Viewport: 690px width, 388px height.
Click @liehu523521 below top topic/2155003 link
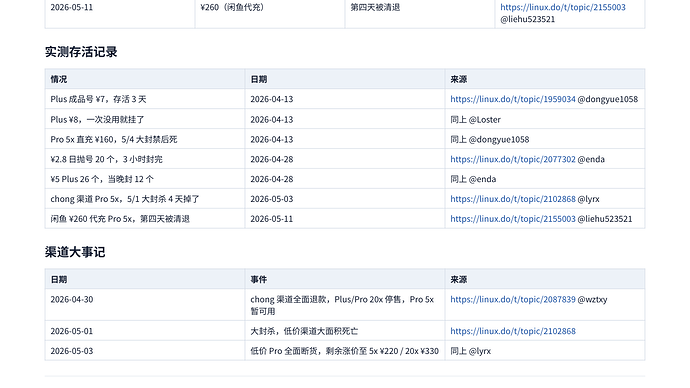528,19
